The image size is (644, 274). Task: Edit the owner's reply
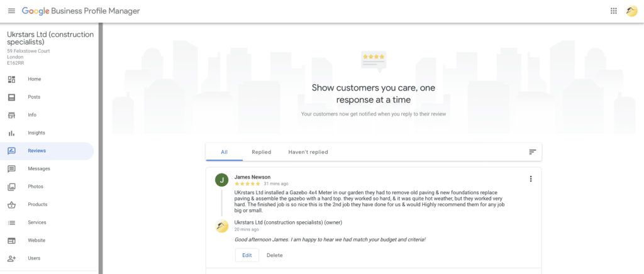coord(247,255)
